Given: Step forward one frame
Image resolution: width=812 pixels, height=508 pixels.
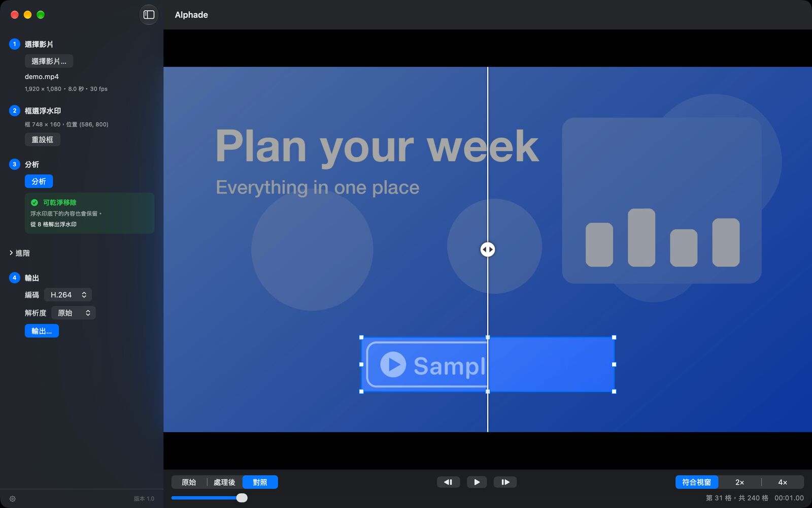Looking at the screenshot, I should pyautogui.click(x=505, y=482).
